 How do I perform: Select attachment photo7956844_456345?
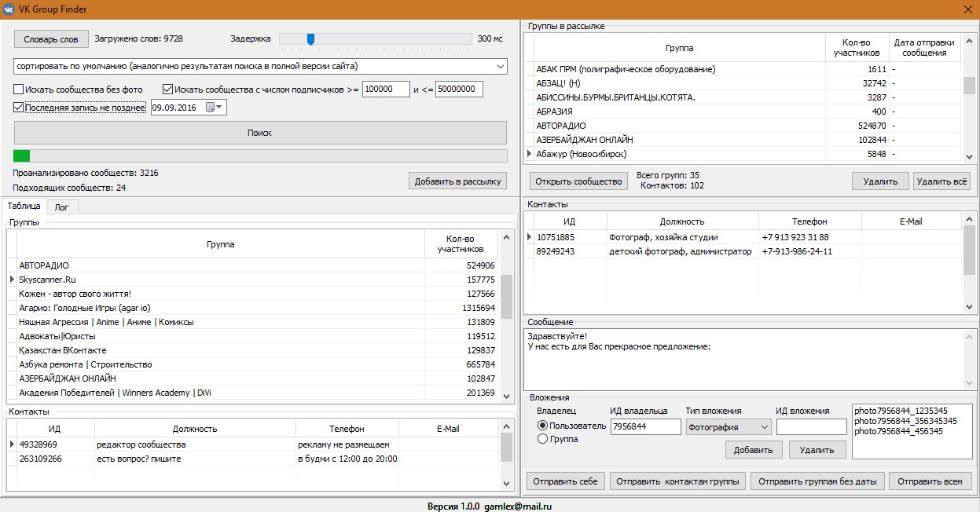[x=898, y=431]
